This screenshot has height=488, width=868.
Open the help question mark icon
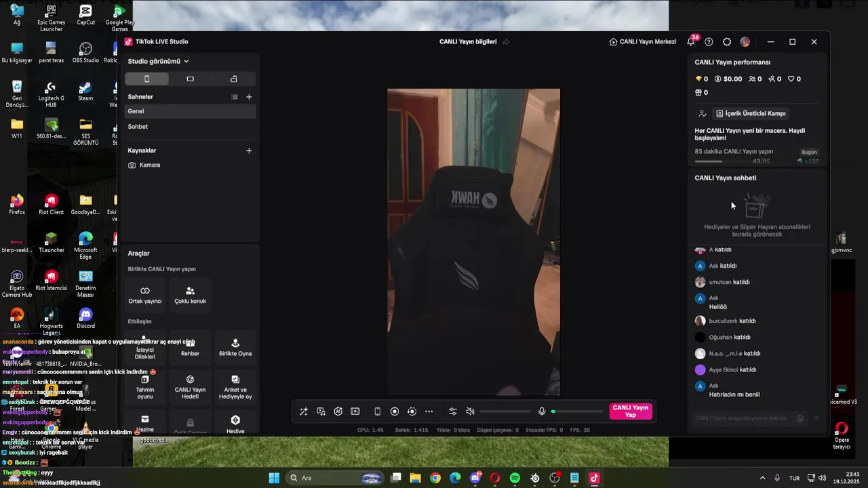coord(709,42)
